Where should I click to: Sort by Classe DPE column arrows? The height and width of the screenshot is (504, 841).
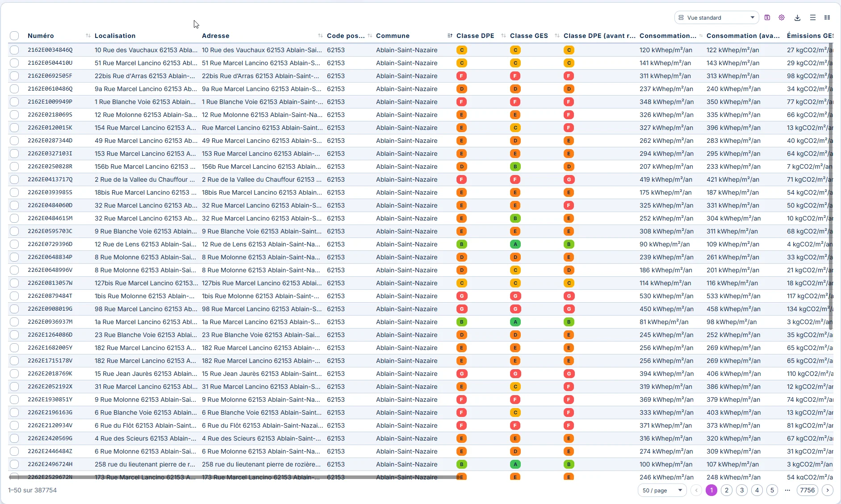(503, 36)
